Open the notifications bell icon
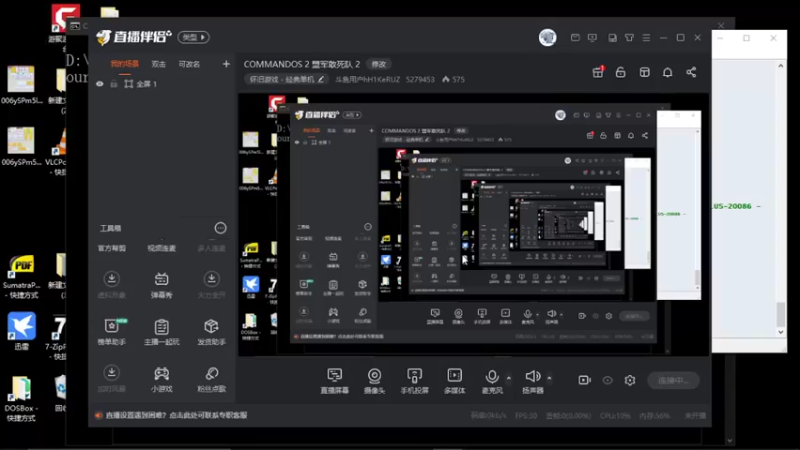The image size is (800, 450). pyautogui.click(x=667, y=72)
